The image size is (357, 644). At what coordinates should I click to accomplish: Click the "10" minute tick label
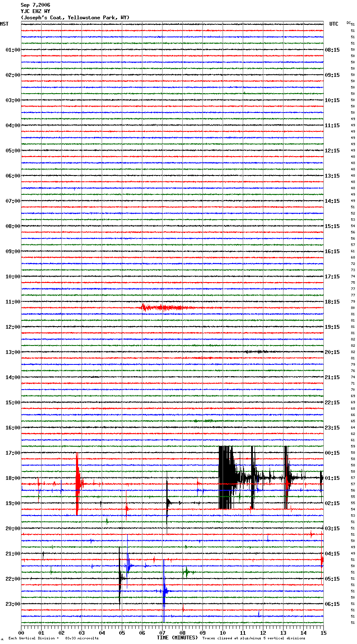(223, 633)
